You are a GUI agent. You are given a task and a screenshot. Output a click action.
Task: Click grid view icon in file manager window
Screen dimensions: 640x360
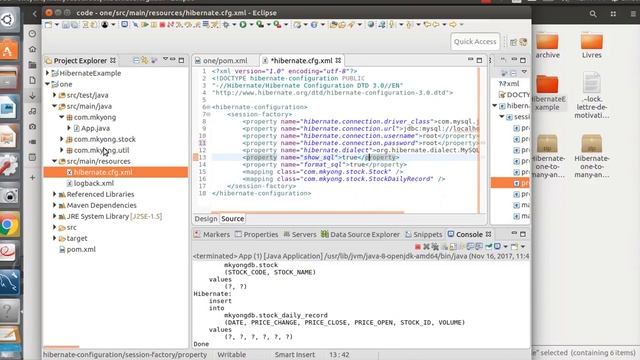613,14
